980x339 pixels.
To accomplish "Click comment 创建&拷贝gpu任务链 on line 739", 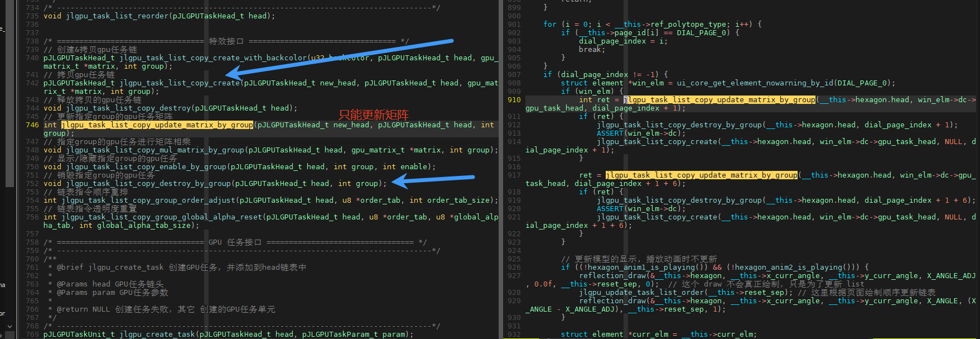I will point(90,50).
